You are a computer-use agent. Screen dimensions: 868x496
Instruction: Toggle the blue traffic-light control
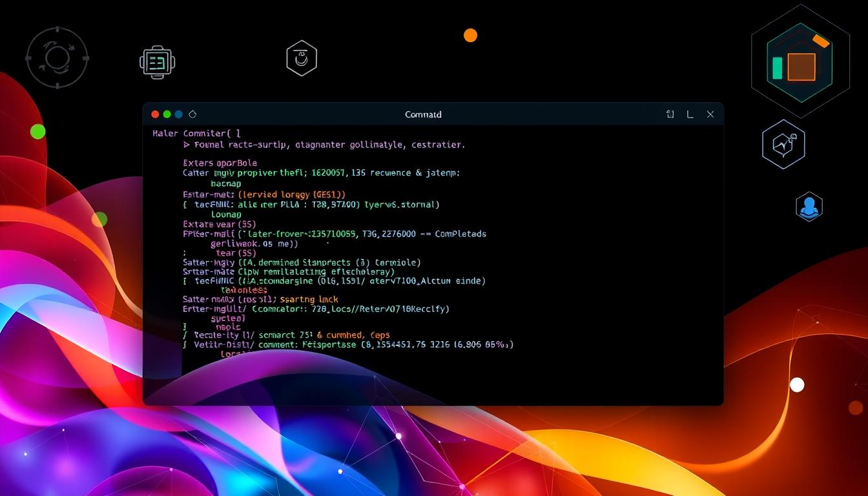pos(179,114)
